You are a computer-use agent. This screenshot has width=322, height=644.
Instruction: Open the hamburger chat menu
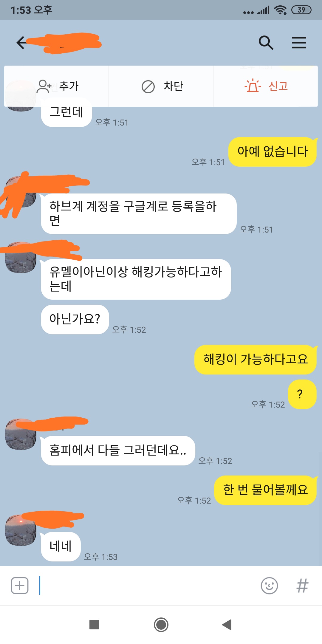(x=299, y=43)
